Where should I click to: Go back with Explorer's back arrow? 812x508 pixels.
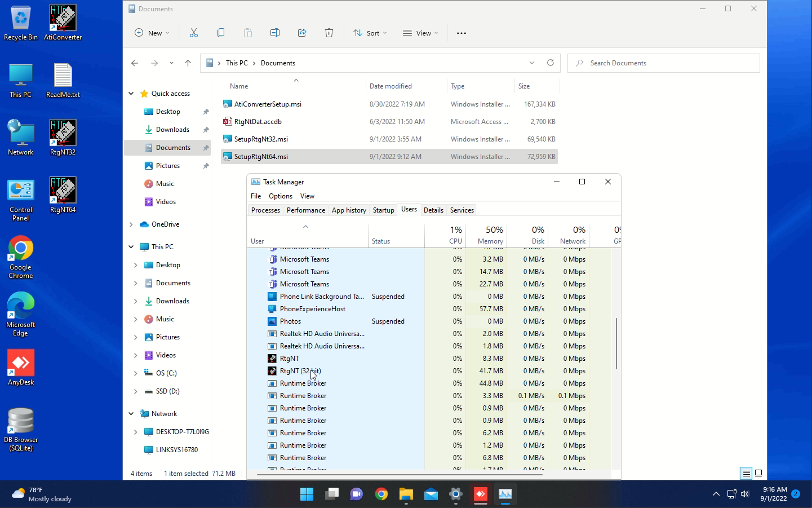pyautogui.click(x=135, y=63)
